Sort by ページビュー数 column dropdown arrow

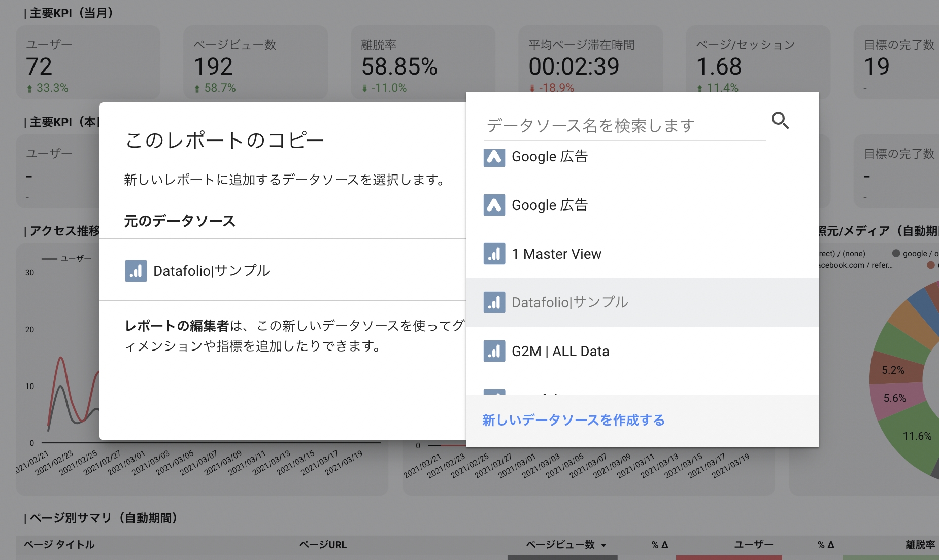[603, 545]
